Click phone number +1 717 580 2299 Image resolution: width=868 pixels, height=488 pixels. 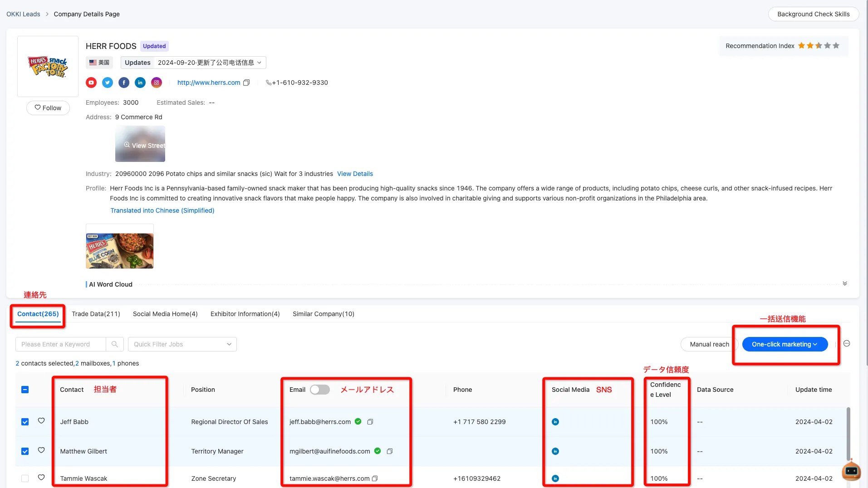479,422
